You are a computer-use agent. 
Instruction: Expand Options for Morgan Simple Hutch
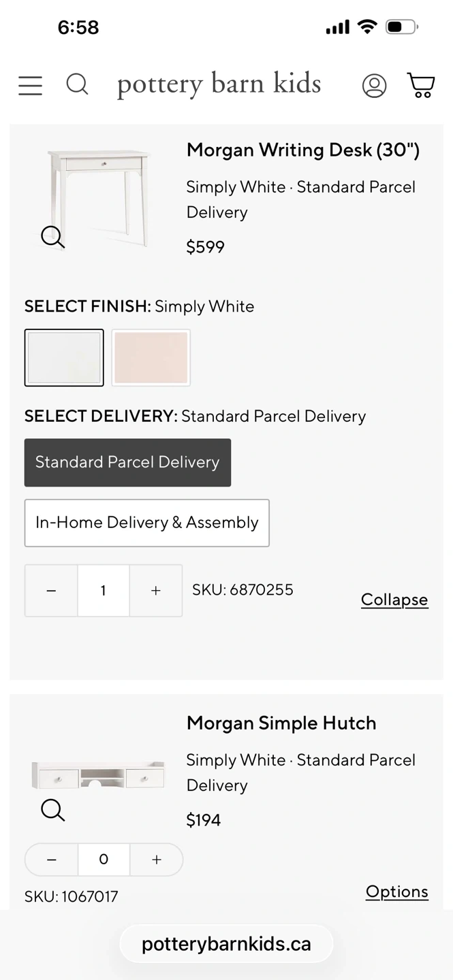point(396,892)
